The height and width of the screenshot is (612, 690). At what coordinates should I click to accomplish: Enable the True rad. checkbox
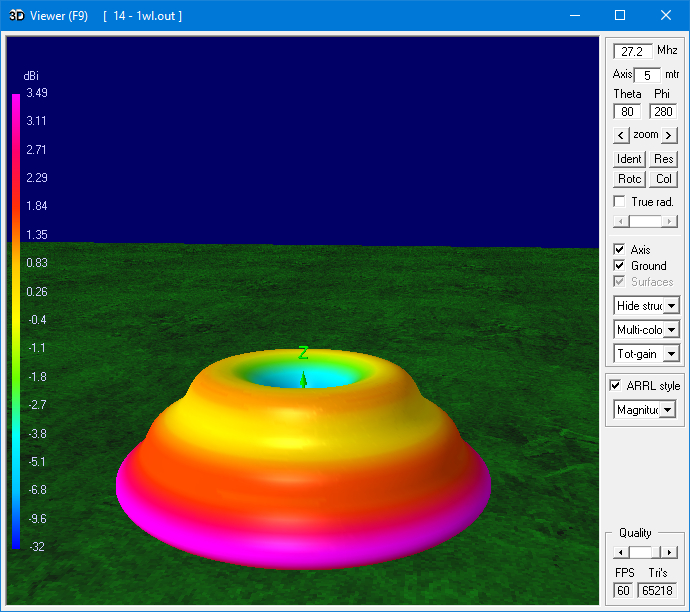click(x=620, y=202)
